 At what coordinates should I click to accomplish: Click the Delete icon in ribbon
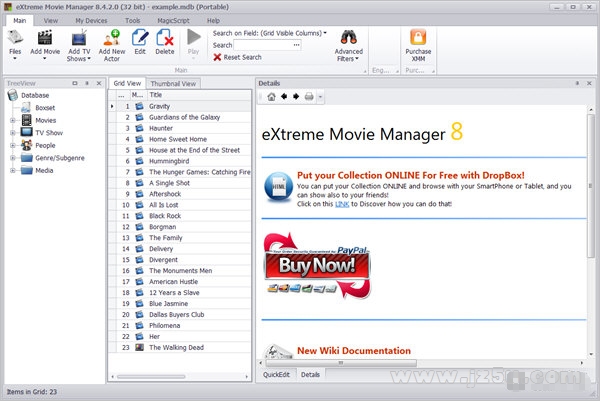click(x=165, y=37)
